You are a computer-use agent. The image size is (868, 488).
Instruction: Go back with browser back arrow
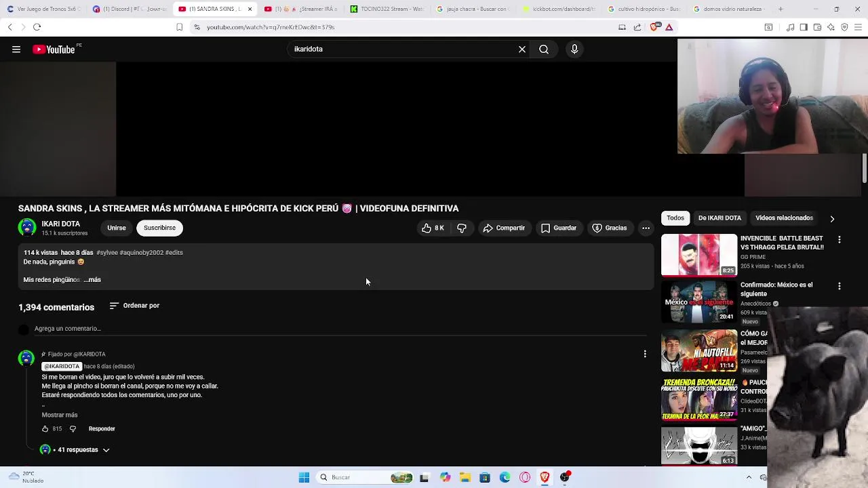9,27
